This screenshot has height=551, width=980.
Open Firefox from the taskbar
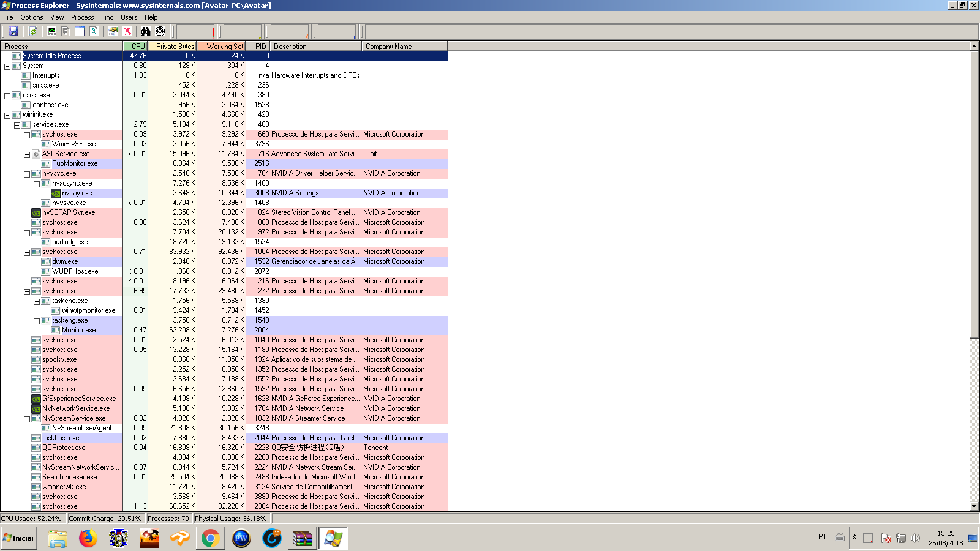click(x=88, y=538)
